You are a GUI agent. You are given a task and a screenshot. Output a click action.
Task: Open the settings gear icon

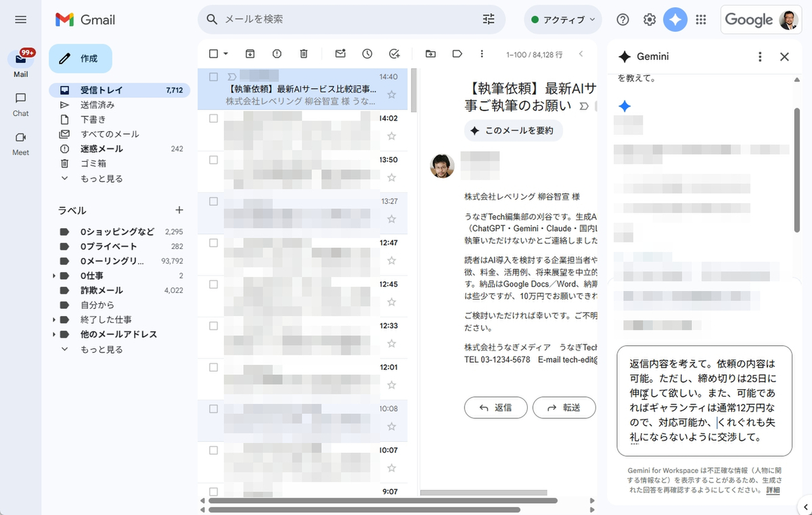[650, 20]
